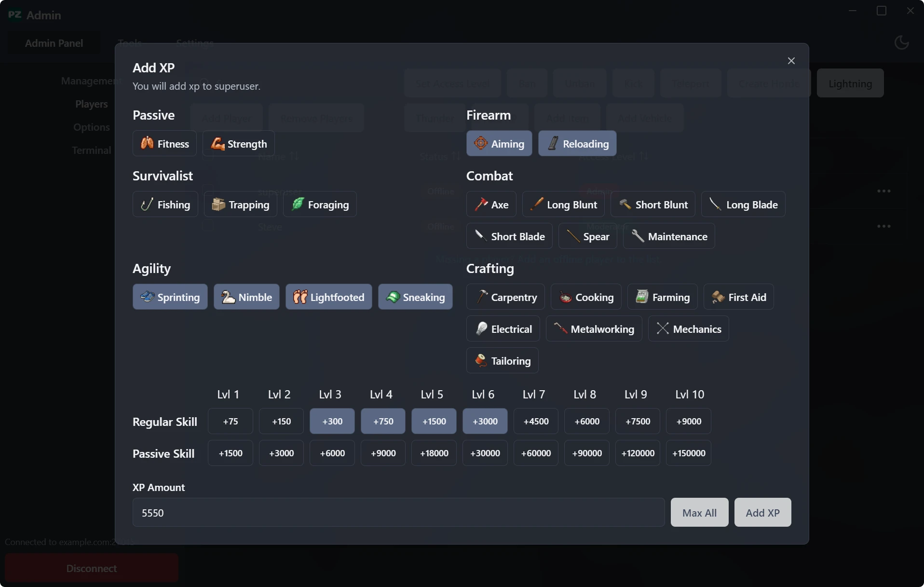
Task: Close the Add XP dialog
Action: pos(791,61)
